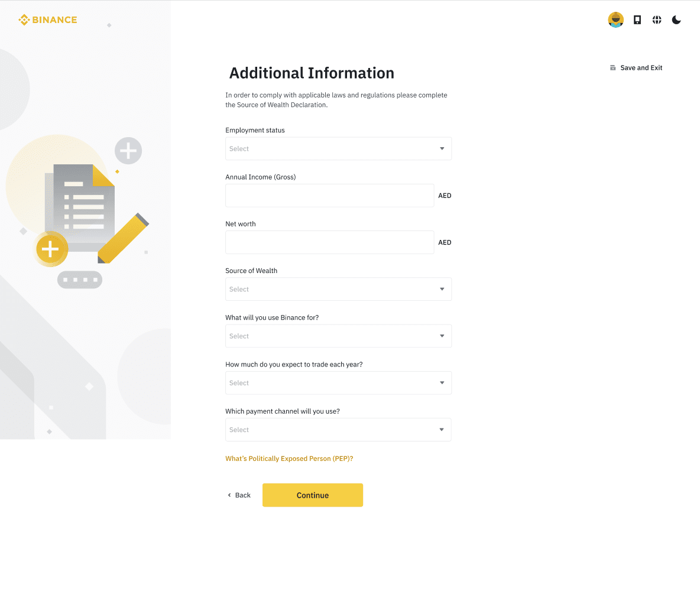Click the Binance logo
This screenshot has width=700, height=591.
tap(48, 20)
